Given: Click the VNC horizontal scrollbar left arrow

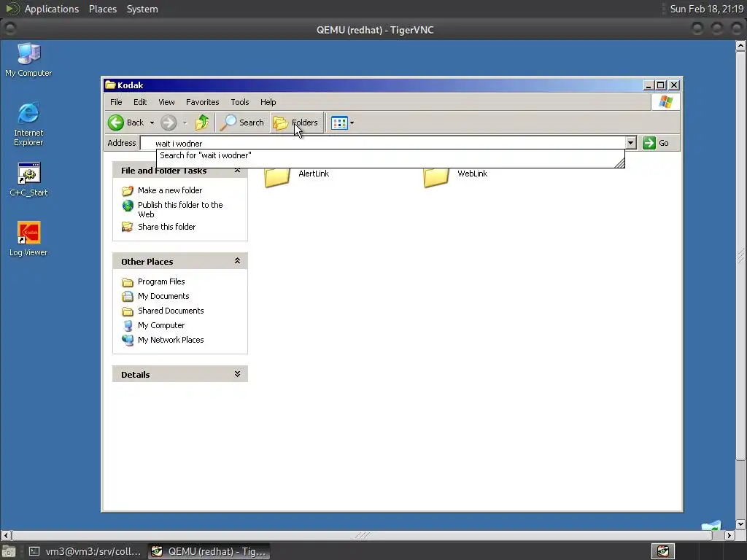Looking at the screenshot, I should 6,536.
